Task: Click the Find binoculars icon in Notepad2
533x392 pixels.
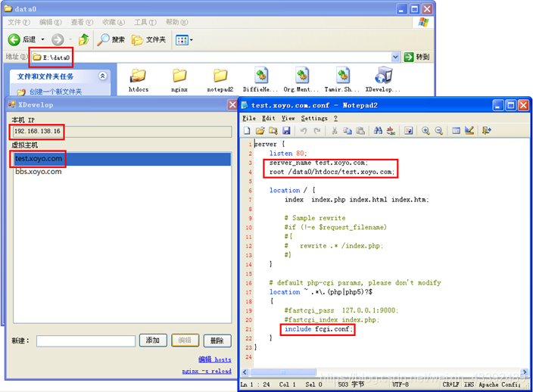Action: [378, 131]
